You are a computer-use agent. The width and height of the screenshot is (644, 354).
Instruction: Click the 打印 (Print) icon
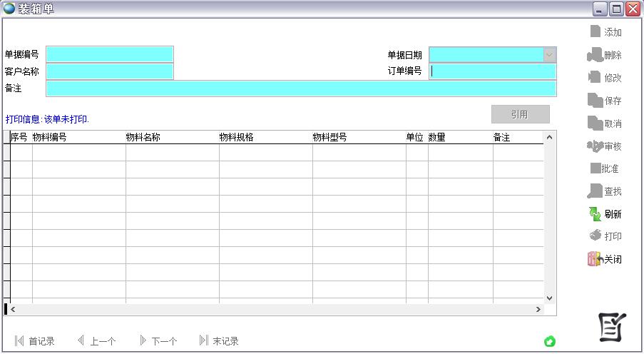tap(595, 236)
